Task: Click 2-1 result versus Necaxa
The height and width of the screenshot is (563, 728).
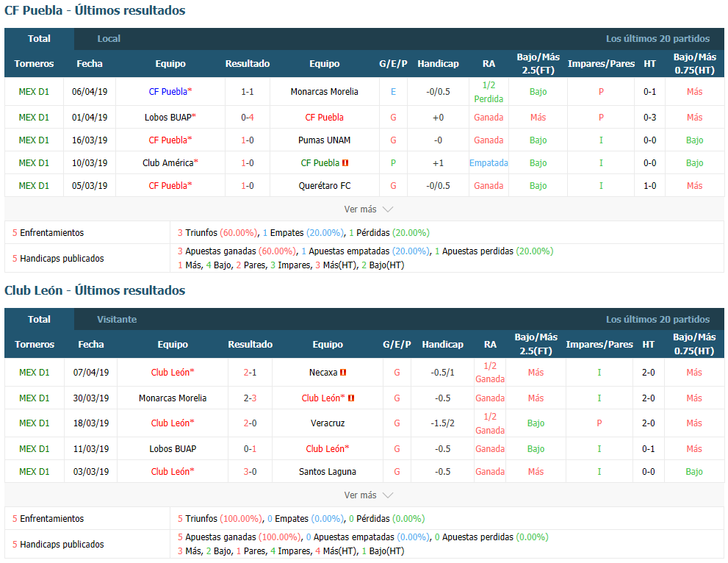Action: 250,373
